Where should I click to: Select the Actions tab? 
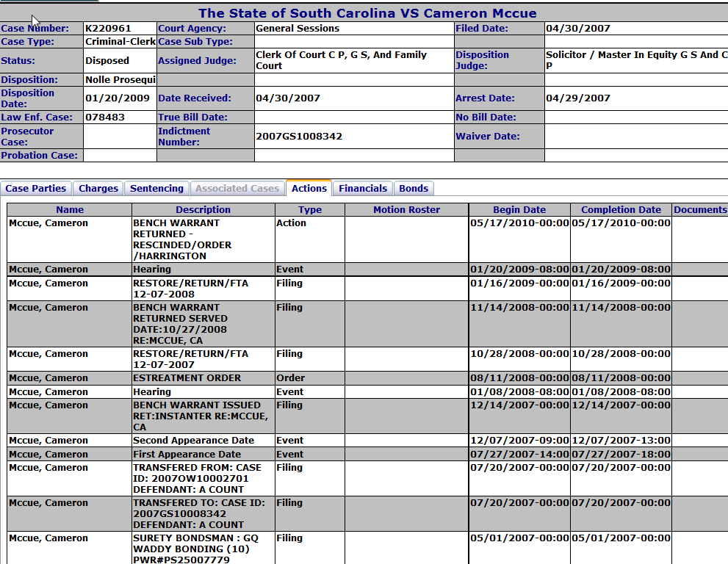click(309, 188)
